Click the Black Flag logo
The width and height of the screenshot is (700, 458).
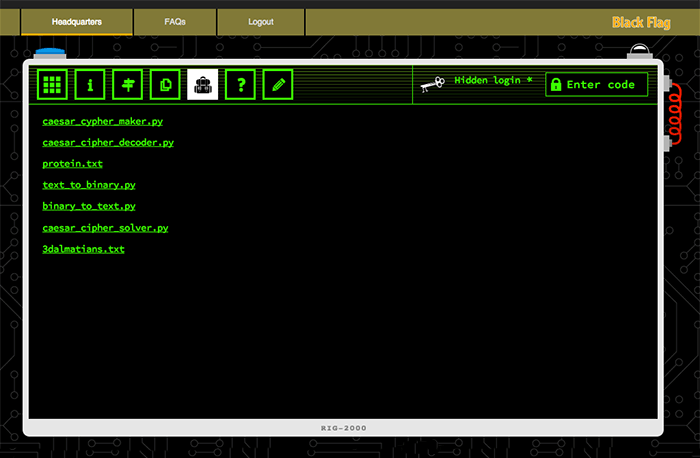(641, 22)
